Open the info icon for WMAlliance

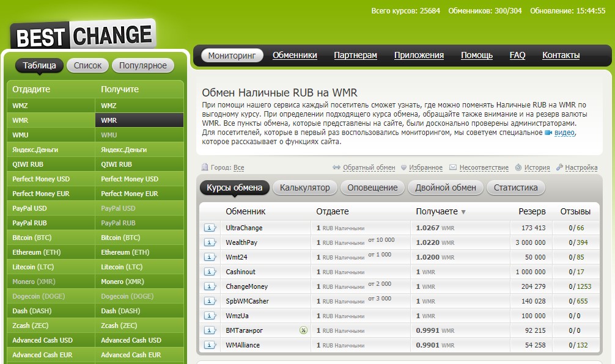[x=210, y=345]
